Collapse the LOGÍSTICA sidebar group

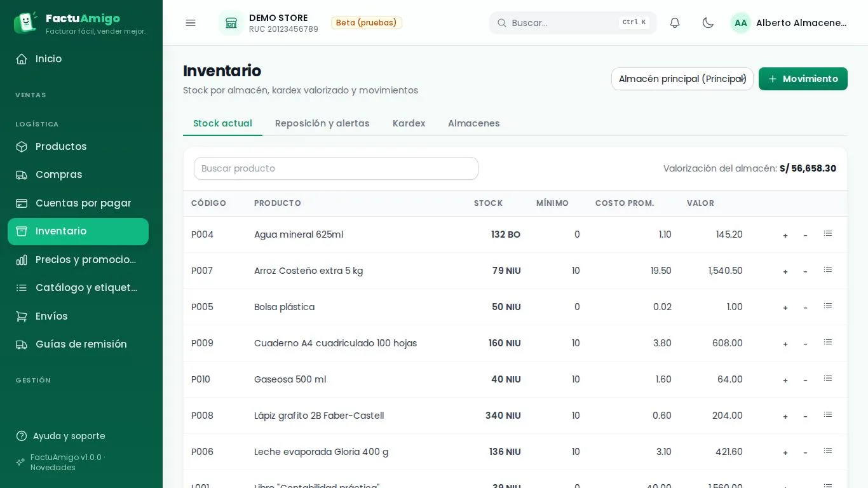click(37, 125)
